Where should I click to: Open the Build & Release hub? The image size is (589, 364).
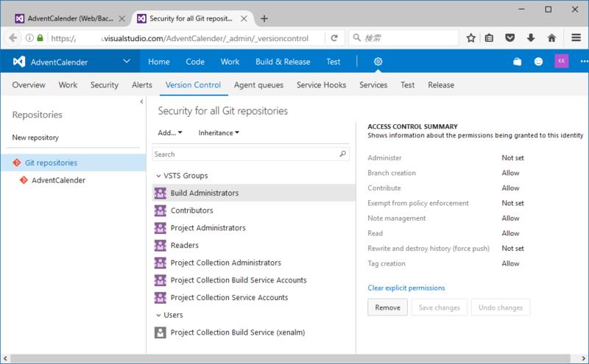click(x=283, y=62)
